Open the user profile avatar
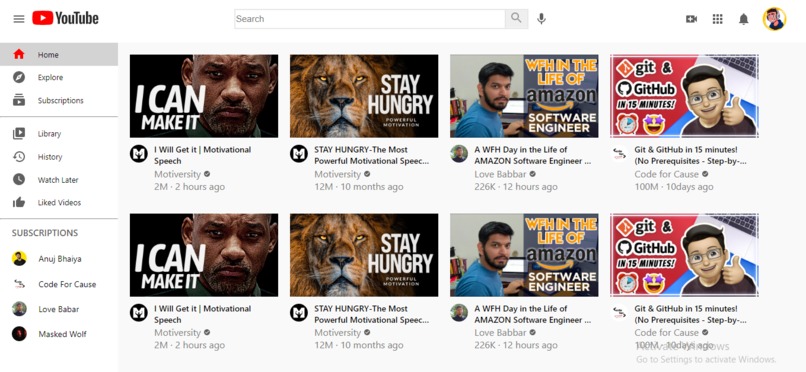Screen dimensions: 806x372 pos(774,19)
